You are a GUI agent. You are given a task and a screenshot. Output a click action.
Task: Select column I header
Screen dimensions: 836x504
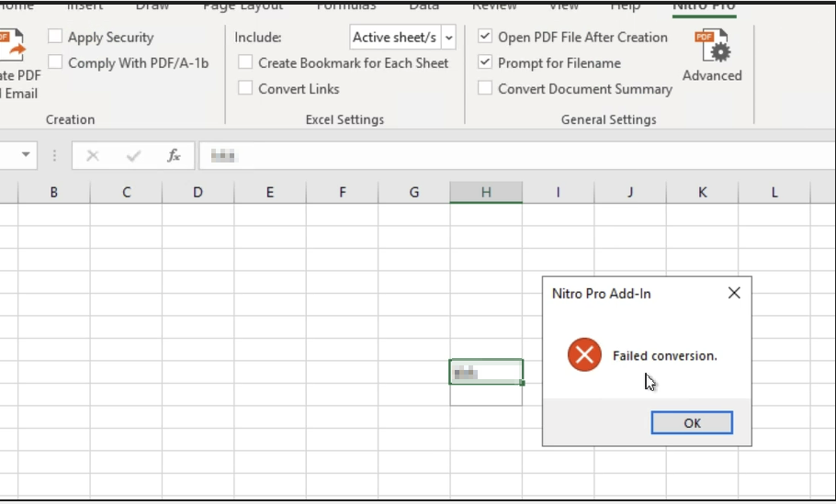[558, 193]
